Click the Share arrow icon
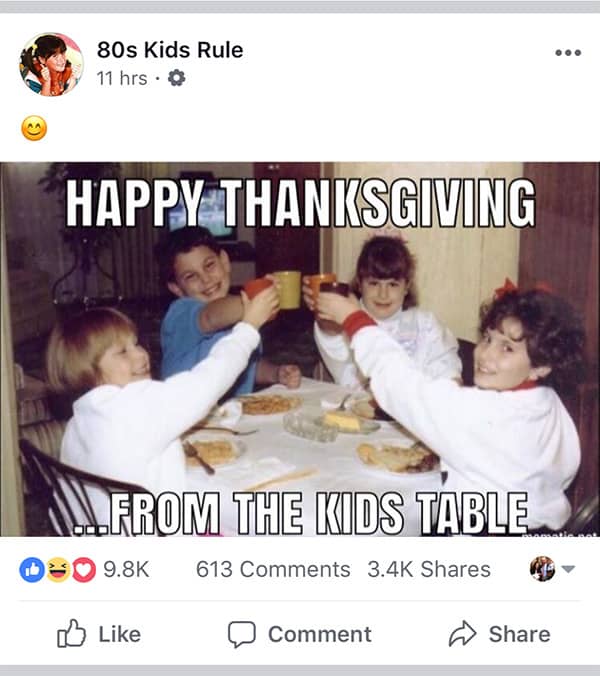Screen dimensions: 600x676 462,633
